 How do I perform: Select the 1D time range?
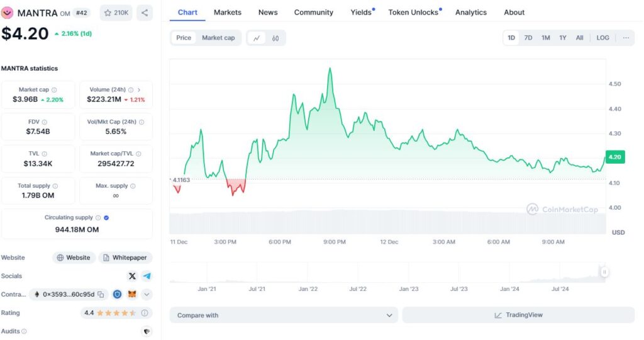pos(511,38)
